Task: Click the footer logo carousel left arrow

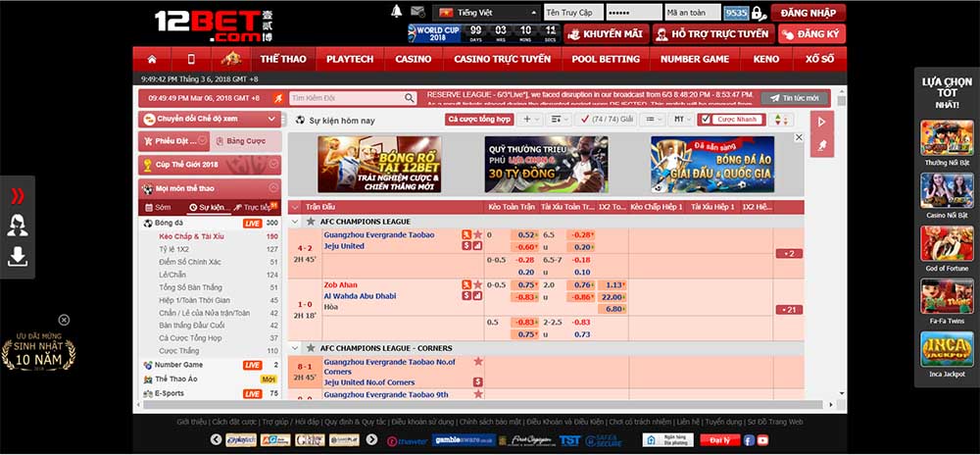Action: 217,440
